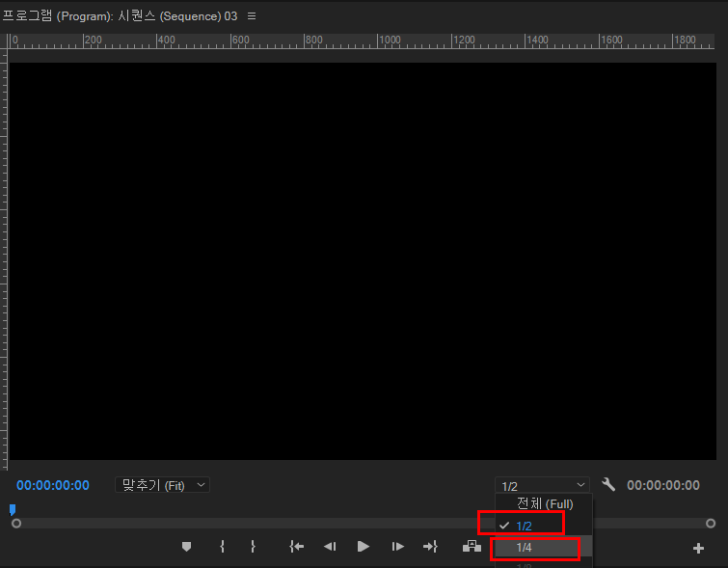Click the Add Marker button
The image size is (728, 568).
[187, 547]
